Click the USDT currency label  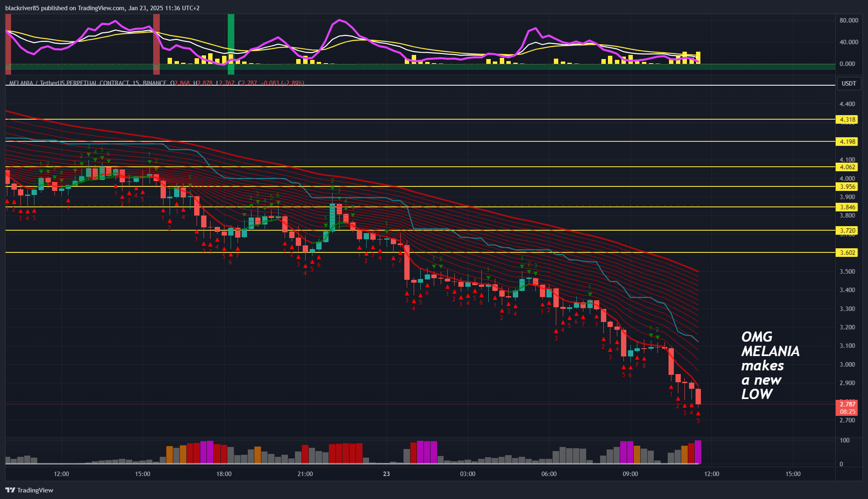click(849, 83)
